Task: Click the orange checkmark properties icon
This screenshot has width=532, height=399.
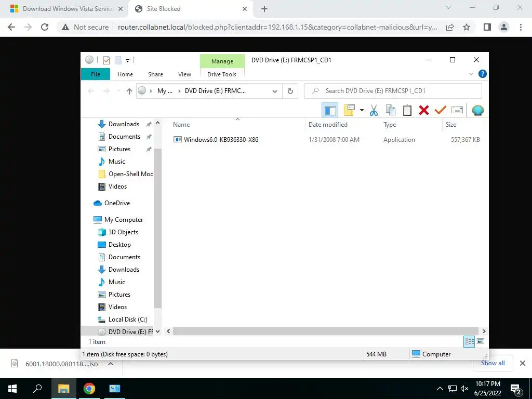Action: (x=441, y=110)
